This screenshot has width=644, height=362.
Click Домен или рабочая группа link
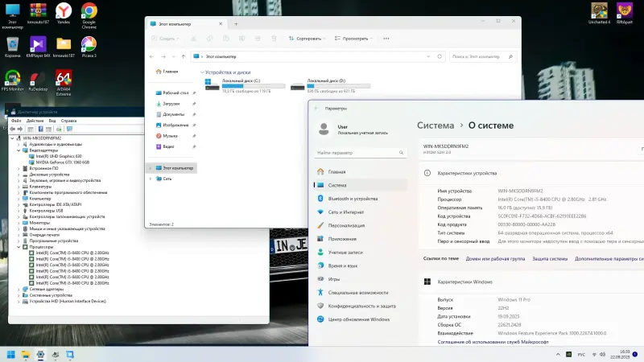point(495,259)
